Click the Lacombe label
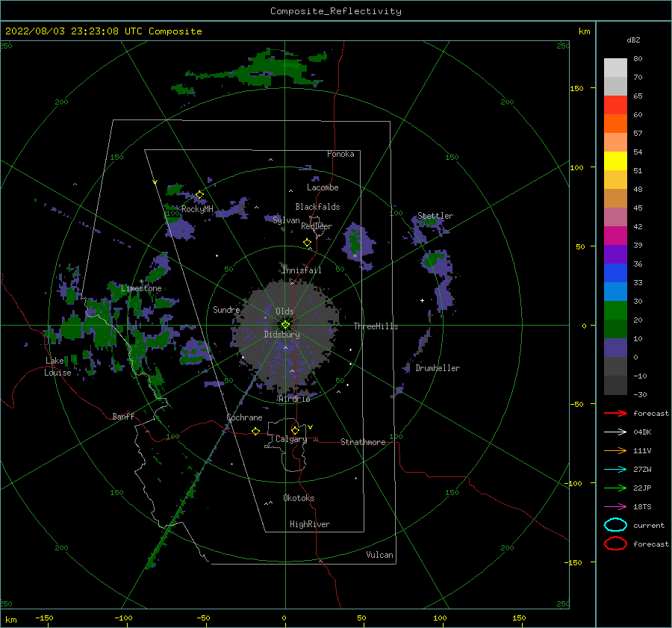672x628 pixels. (x=323, y=187)
